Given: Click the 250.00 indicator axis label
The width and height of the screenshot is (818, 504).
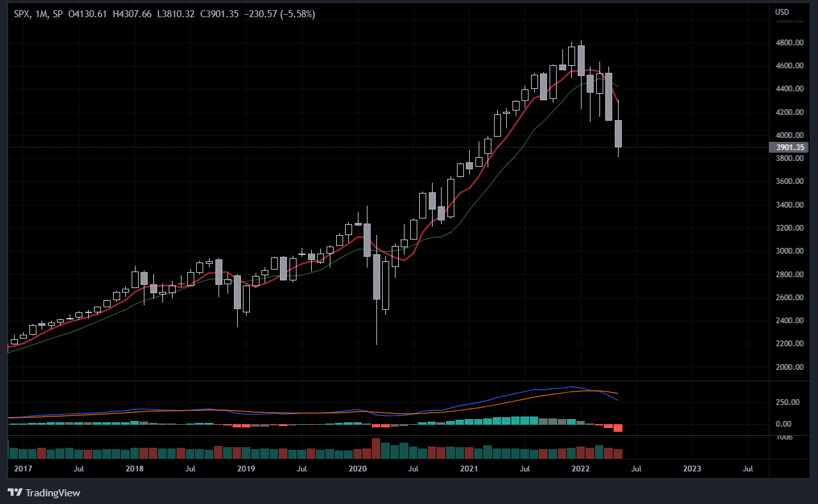Looking at the screenshot, I should point(788,402).
